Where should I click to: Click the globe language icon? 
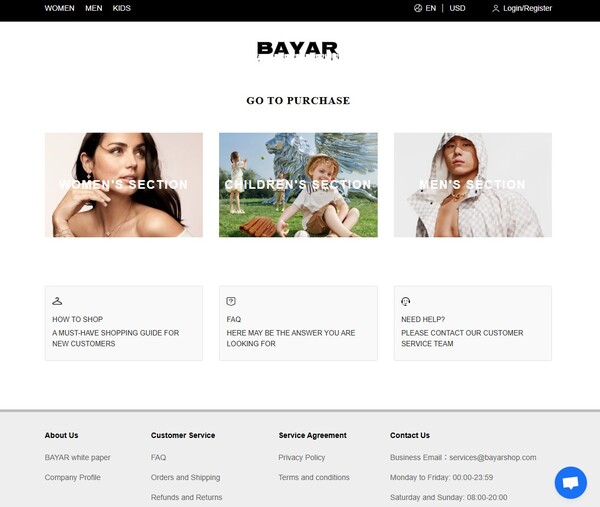418,8
